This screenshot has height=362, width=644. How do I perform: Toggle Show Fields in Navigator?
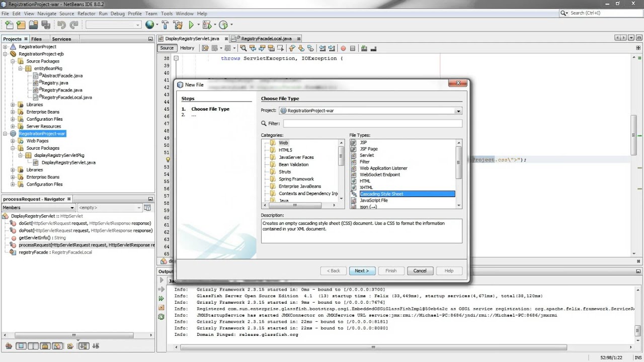point(21,346)
